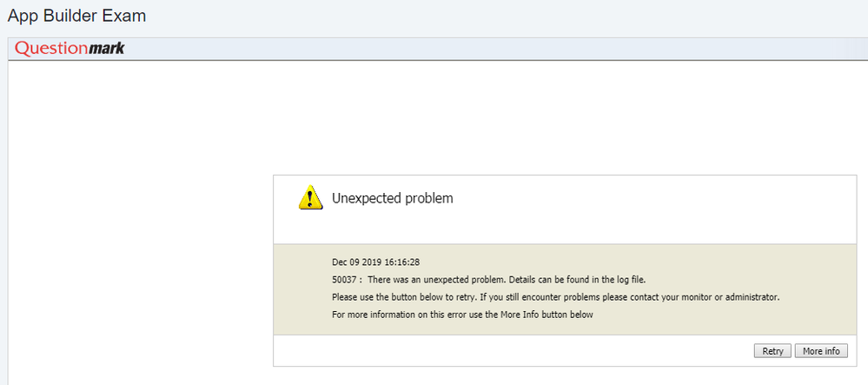Click the Questionmark header bar background
Screen dimensions: 868x385
pos(493,49)
